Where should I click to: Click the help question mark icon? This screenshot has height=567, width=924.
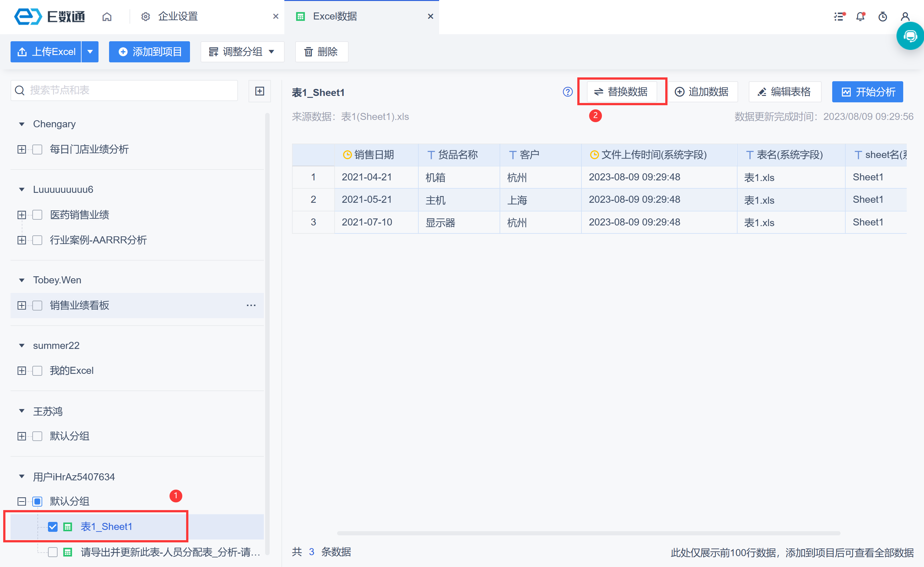[567, 92]
